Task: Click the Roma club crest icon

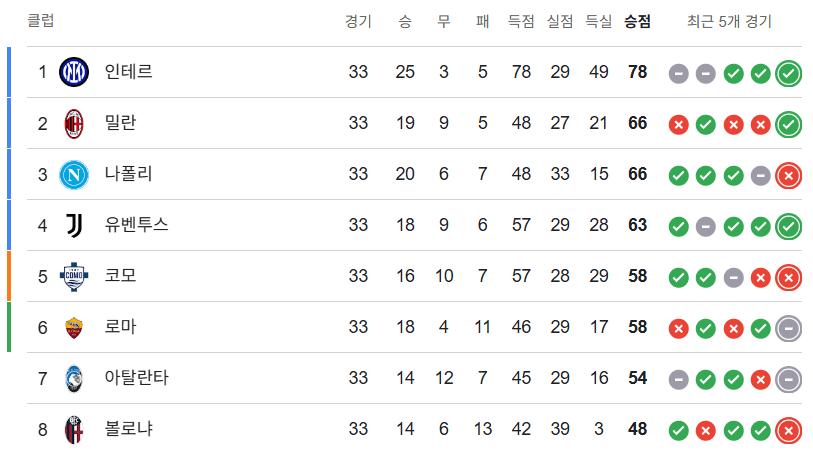Action: click(74, 327)
